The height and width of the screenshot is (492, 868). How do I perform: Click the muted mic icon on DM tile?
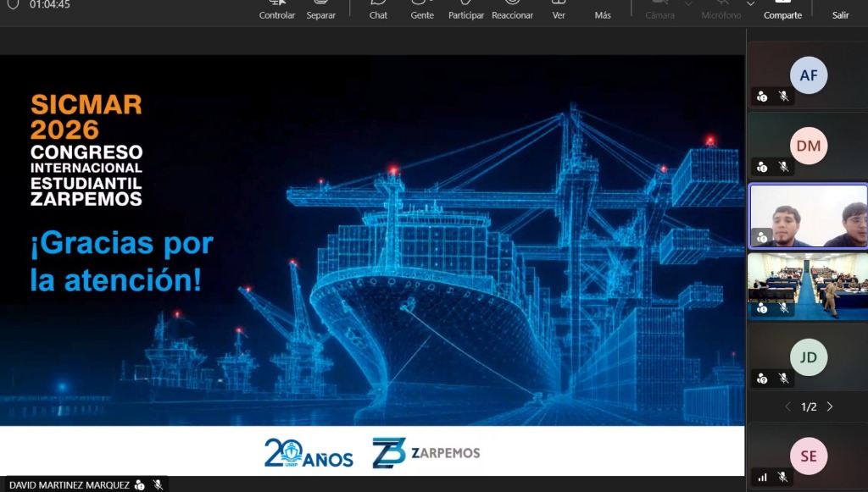pyautogui.click(x=784, y=166)
